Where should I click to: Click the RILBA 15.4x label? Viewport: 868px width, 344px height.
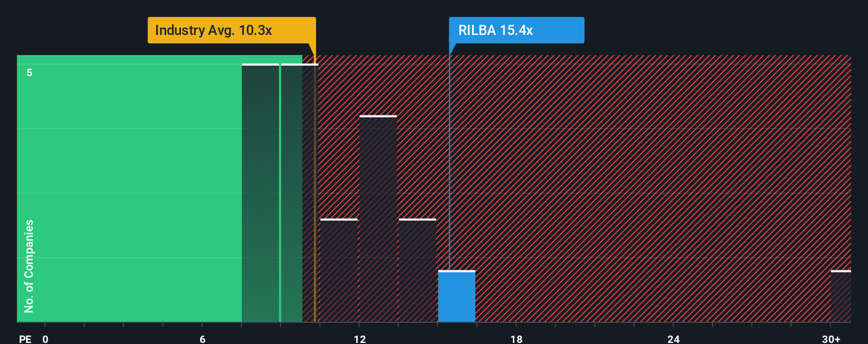point(517,30)
